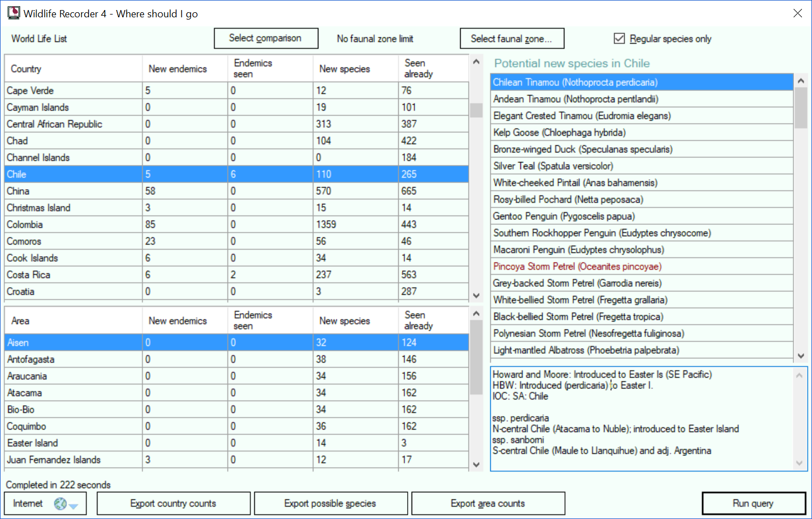The width and height of the screenshot is (812, 519).
Task: Export area counts
Action: [488, 503]
